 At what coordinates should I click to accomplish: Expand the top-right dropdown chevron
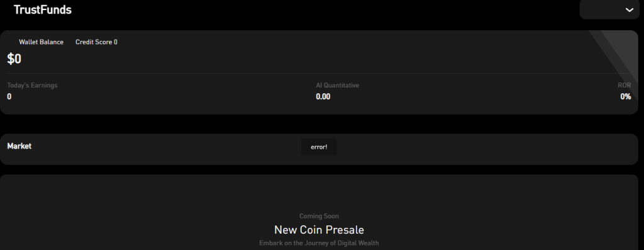[629, 10]
